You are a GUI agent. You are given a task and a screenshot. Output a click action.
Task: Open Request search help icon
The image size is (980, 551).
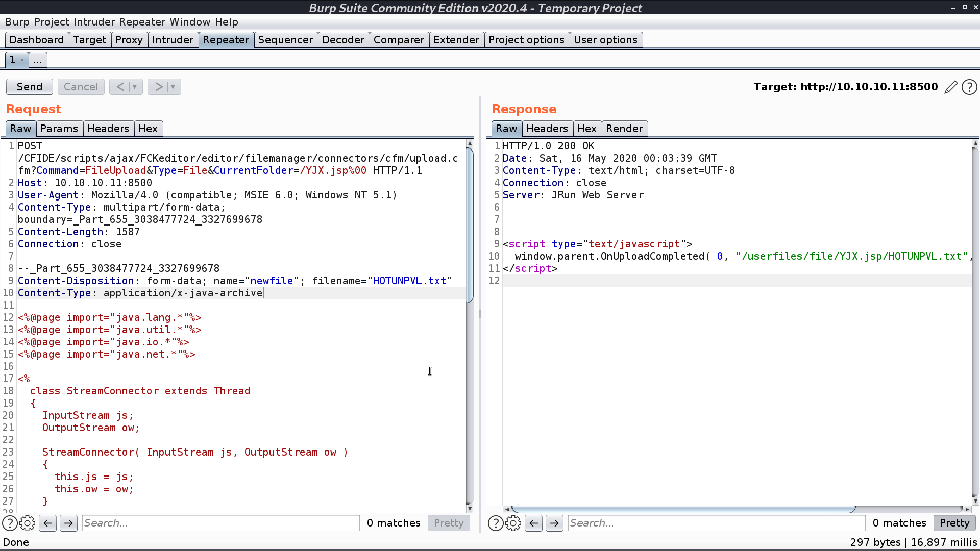click(x=10, y=523)
